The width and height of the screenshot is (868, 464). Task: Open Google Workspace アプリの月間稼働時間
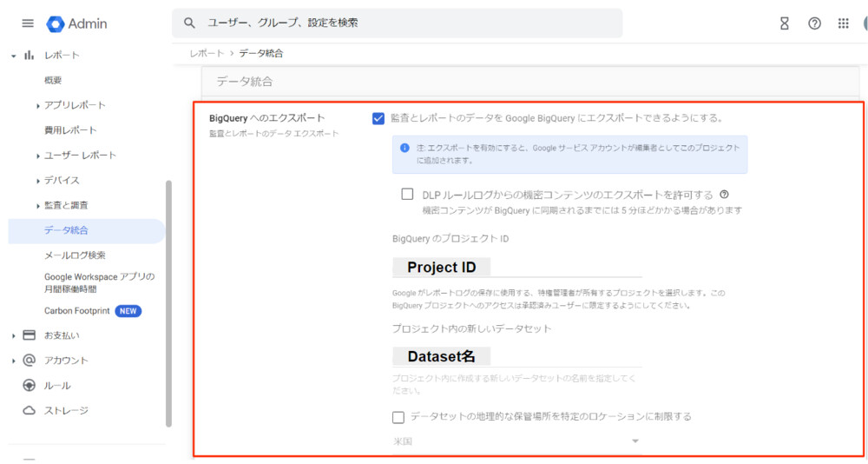[x=100, y=282]
